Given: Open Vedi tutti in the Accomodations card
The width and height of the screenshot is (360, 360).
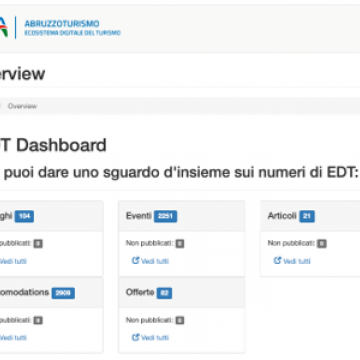Looking at the screenshot, I should [x=13, y=338].
